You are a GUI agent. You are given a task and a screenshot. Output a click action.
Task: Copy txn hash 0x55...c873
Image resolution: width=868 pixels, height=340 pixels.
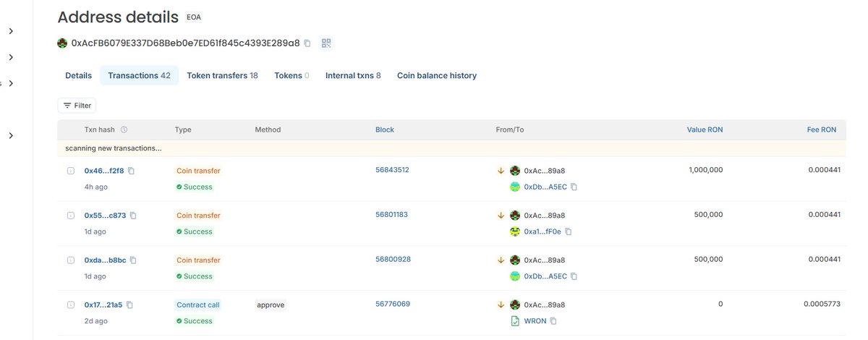(133, 216)
